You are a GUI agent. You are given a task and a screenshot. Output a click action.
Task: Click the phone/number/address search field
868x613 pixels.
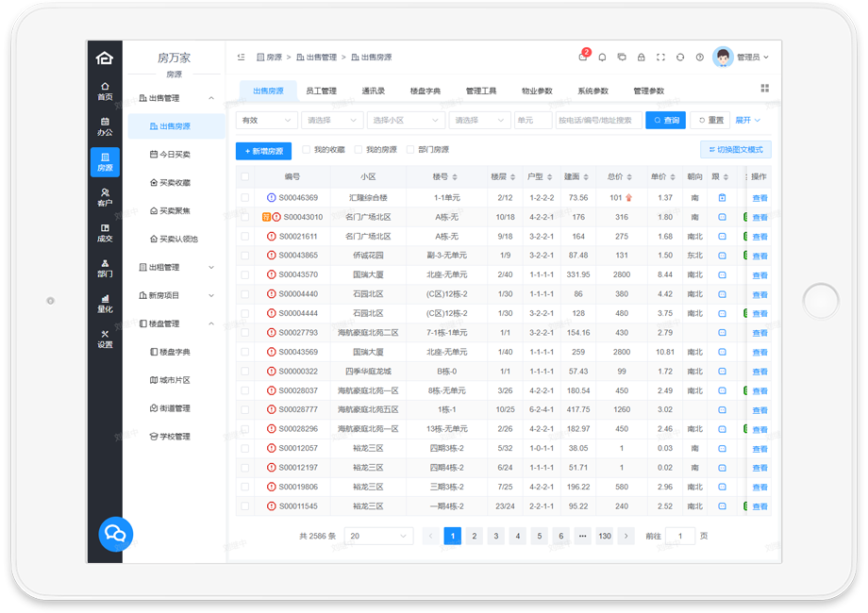point(598,120)
